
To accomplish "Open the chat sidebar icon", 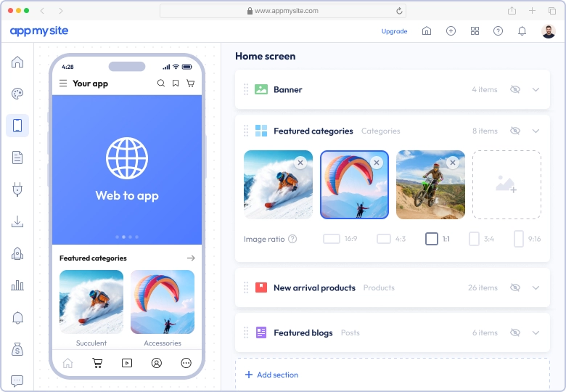I will (17, 380).
